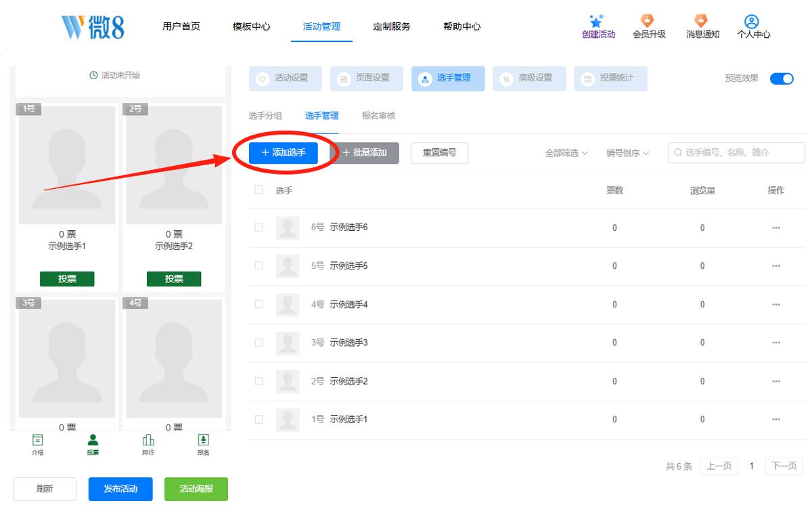Click the blue 添加选手 button
Image resolution: width=812 pixels, height=524 pixels.
(283, 153)
